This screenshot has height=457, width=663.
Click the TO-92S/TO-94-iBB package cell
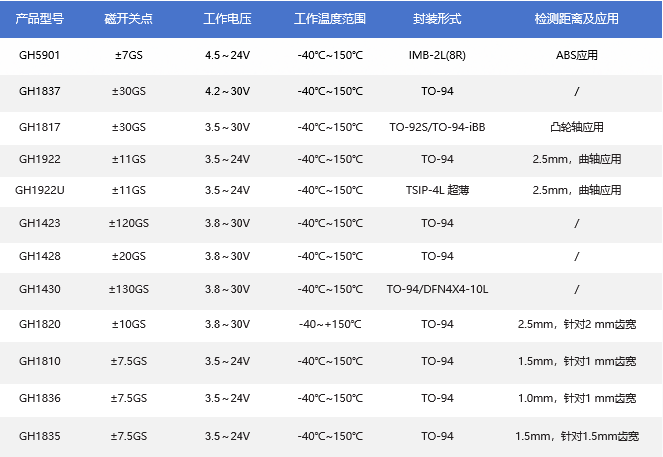pyautogui.click(x=437, y=127)
